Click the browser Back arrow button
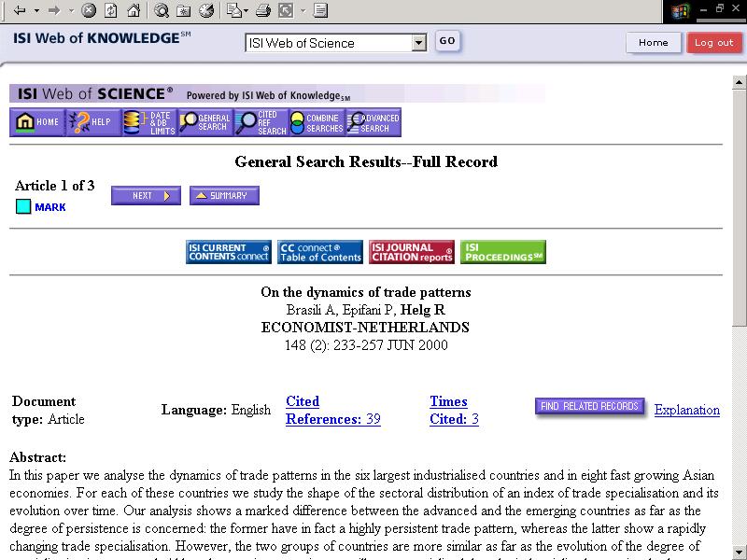This screenshot has width=747, height=560. 19,11
